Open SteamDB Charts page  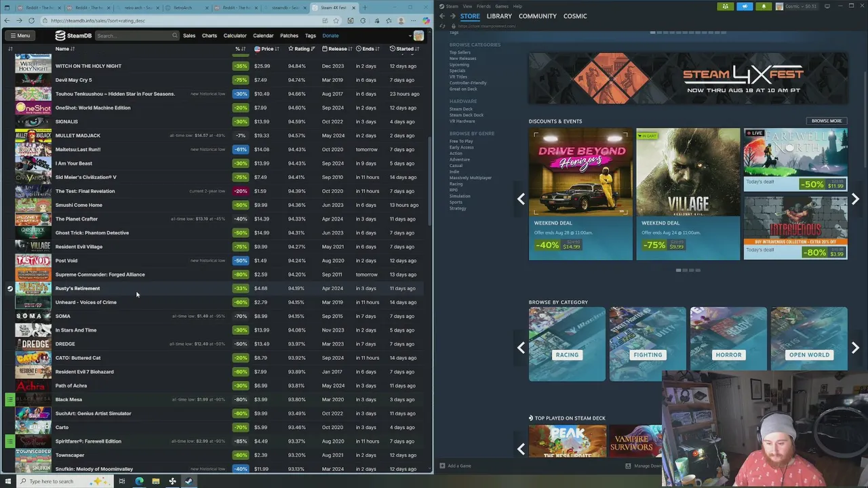click(210, 35)
